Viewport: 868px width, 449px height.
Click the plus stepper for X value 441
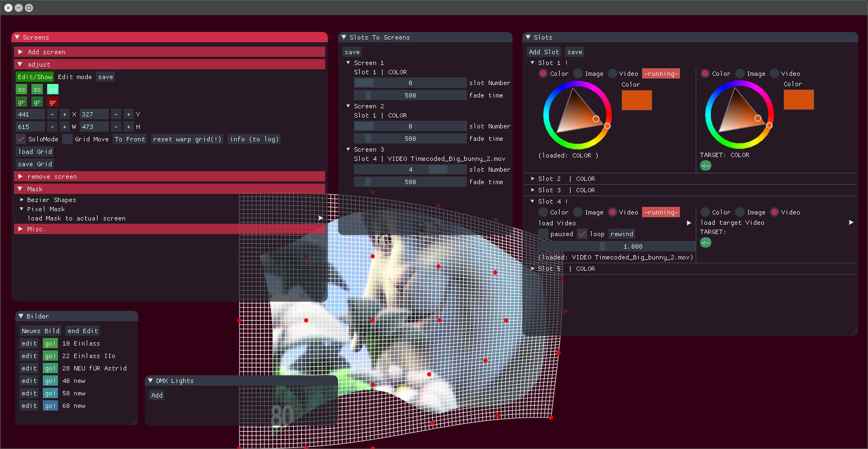point(64,114)
